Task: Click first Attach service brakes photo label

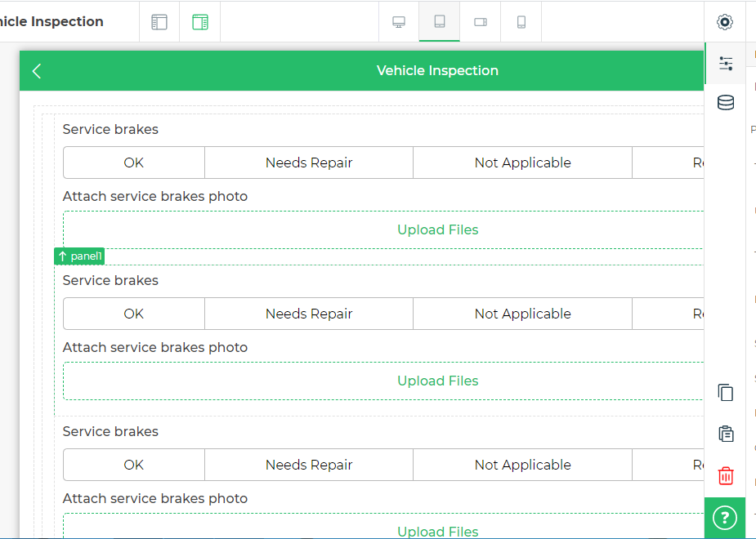Action: 154,197
